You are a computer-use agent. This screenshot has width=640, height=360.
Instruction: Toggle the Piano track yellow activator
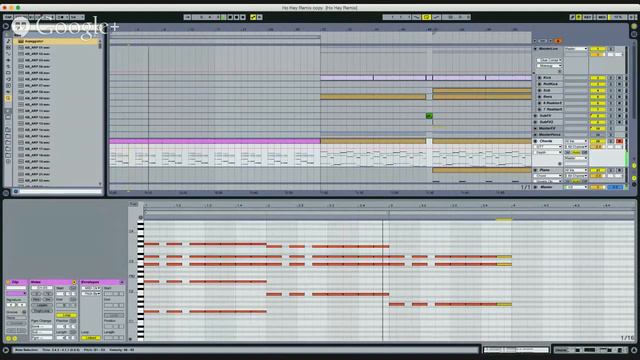pyautogui.click(x=598, y=170)
